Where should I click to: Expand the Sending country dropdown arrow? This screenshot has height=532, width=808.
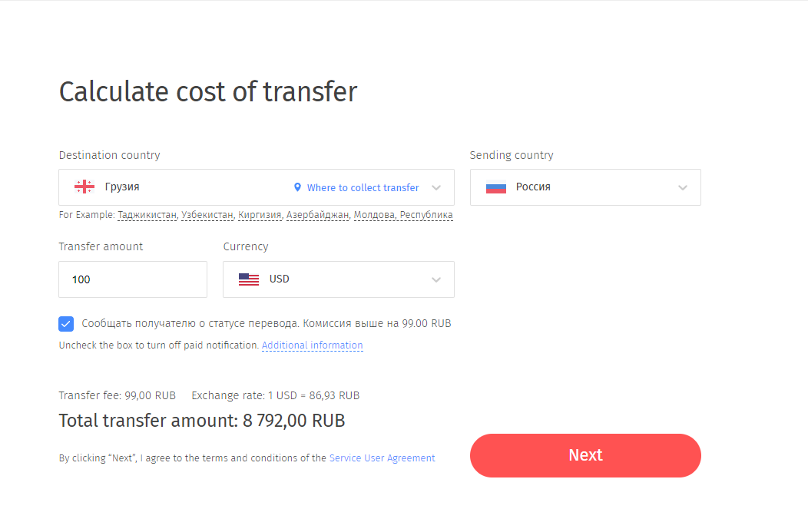pyautogui.click(x=683, y=187)
